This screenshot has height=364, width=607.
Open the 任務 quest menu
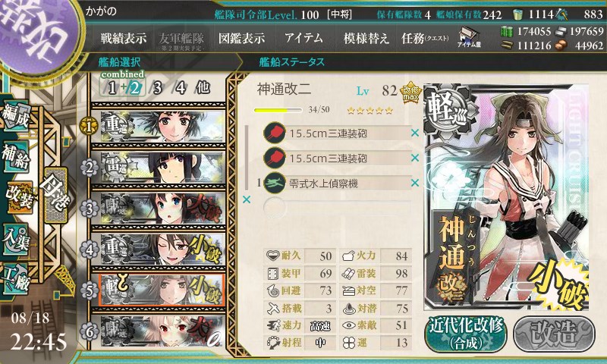pos(425,38)
